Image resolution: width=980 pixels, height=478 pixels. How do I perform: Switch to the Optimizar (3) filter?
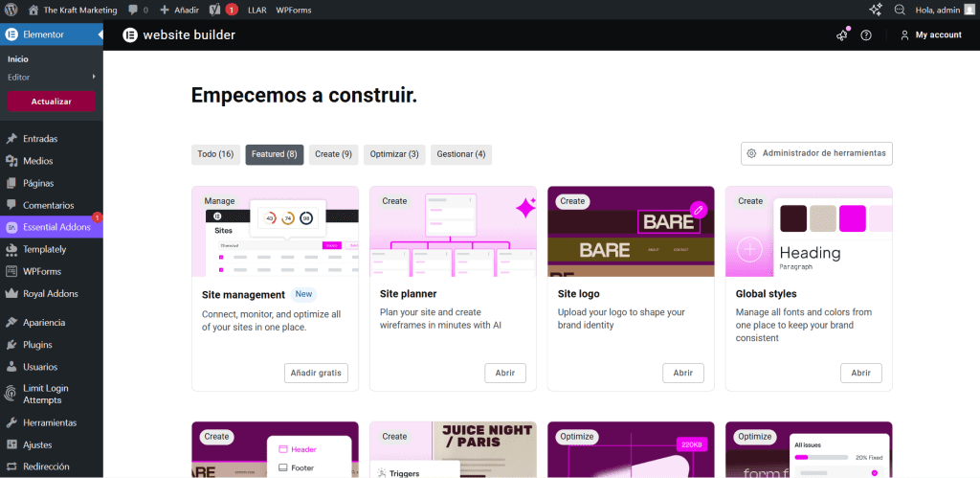pyautogui.click(x=394, y=154)
